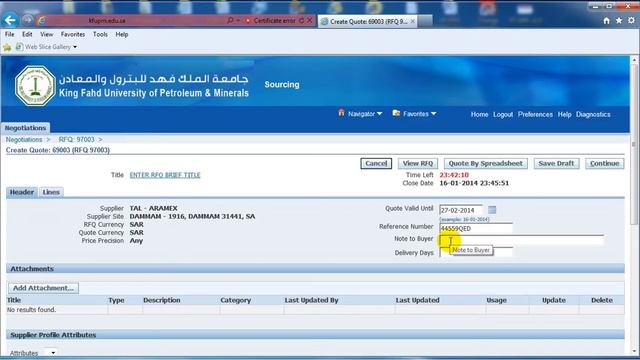The image size is (640, 360).
Task: Click the browser address bar URL
Action: [107, 20]
